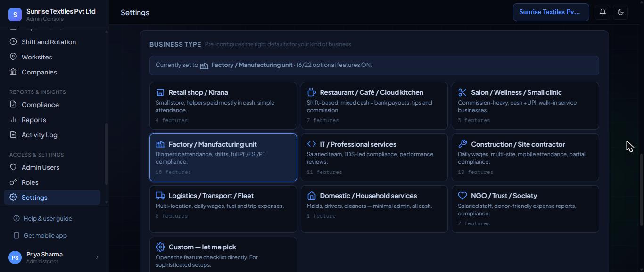The height and width of the screenshot is (272, 644).
Task: Click the Compliance document icon
Action: [x=13, y=105]
